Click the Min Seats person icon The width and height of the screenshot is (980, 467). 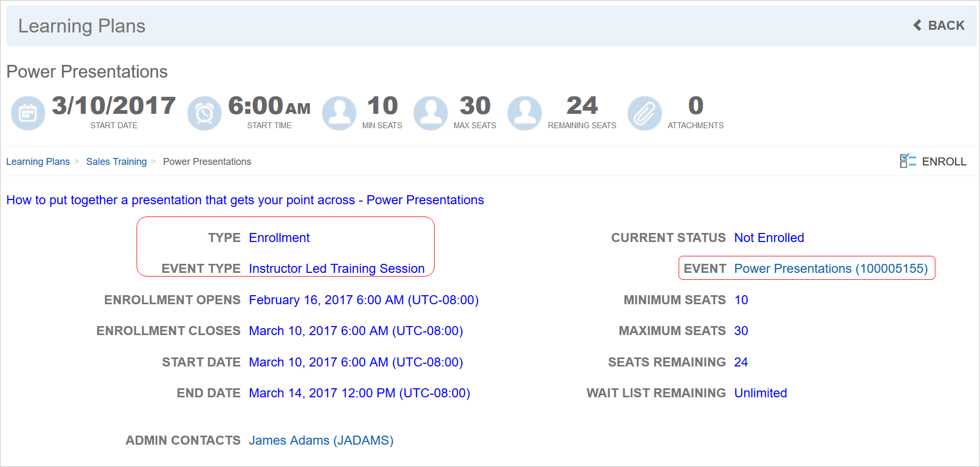click(339, 113)
